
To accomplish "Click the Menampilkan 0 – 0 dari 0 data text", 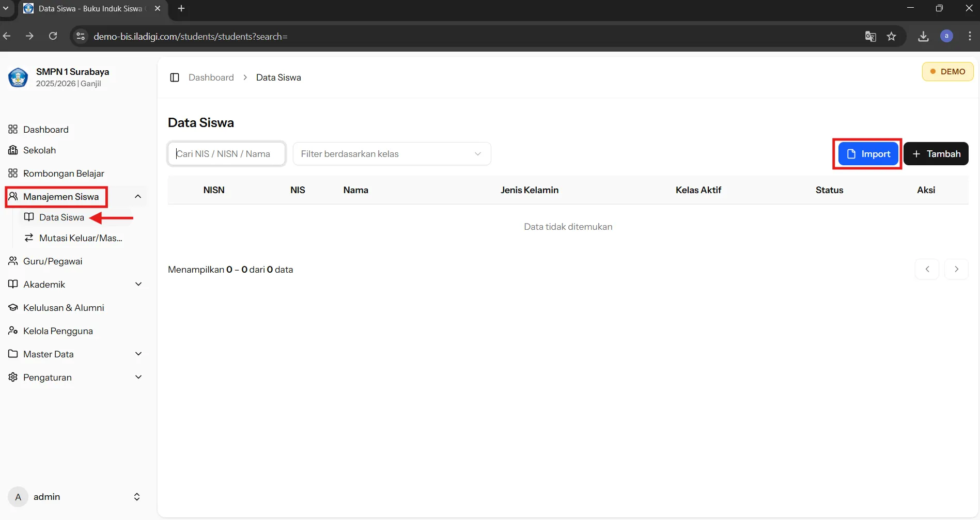I will [230, 270].
